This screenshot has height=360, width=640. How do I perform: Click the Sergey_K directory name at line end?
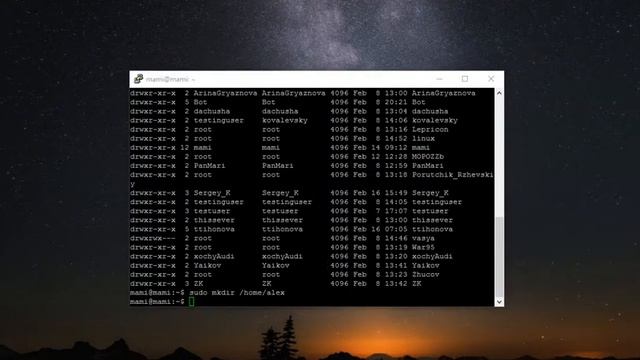click(430, 193)
